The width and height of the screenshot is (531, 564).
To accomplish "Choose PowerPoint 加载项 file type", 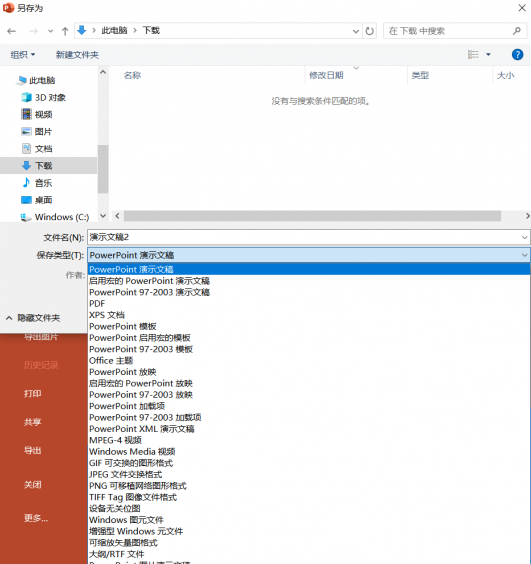I will click(x=309, y=406).
